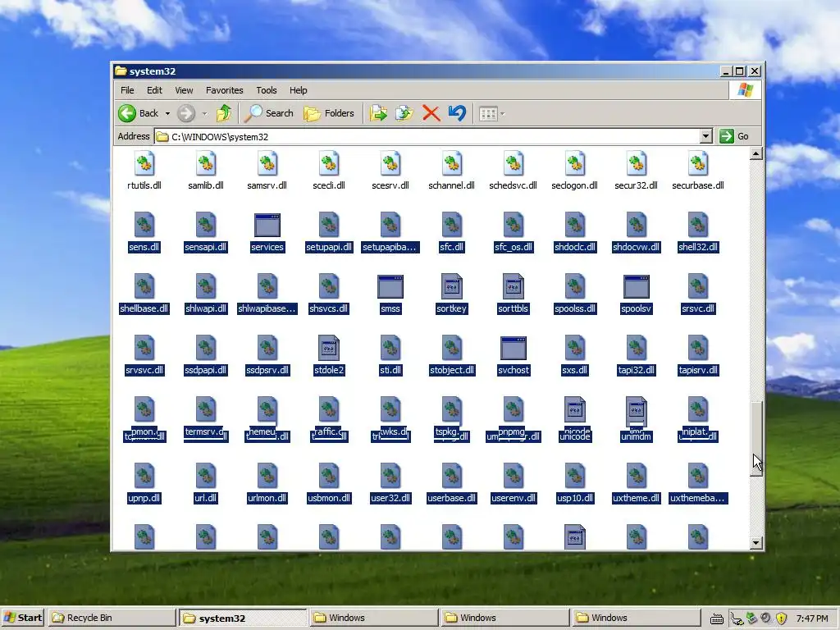Viewport: 840px width, 630px height.
Task: Click the vertical scrollbar up arrow
Action: (756, 153)
